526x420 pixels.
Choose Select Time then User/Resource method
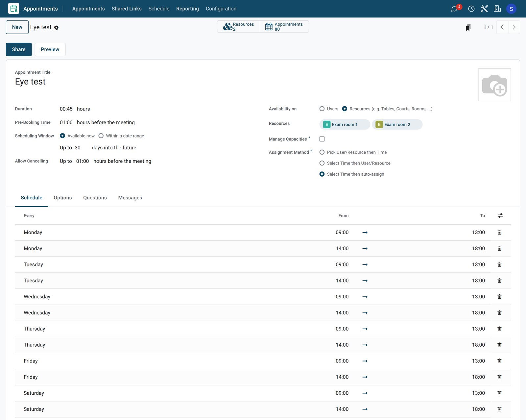tap(322, 163)
